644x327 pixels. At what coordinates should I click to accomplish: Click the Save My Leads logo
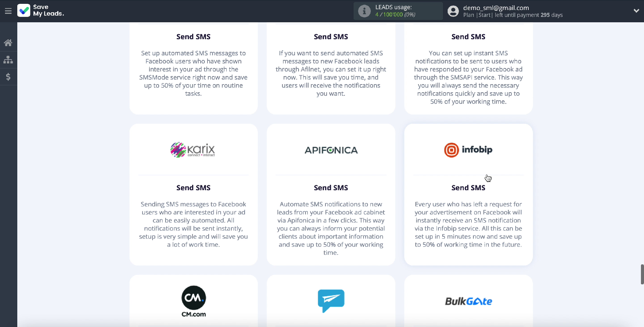pyautogui.click(x=41, y=10)
